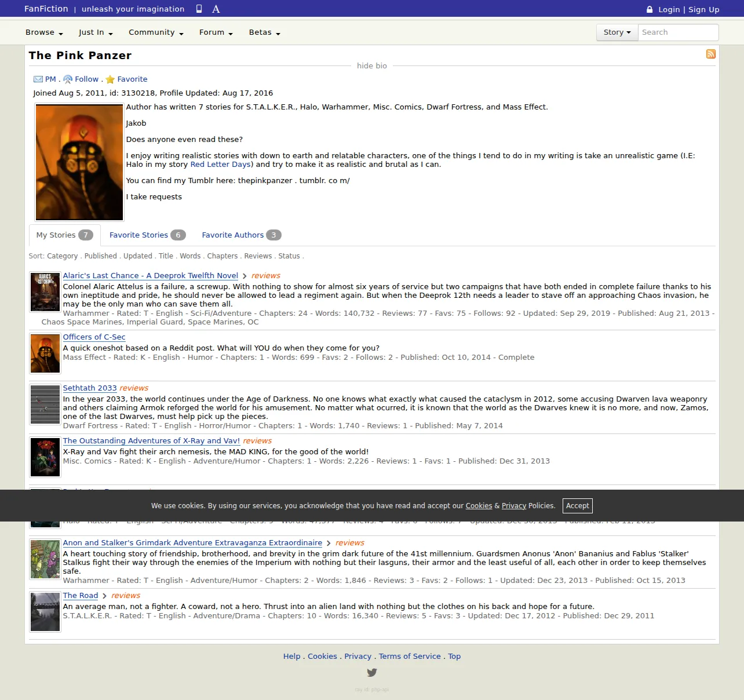The width and height of the screenshot is (744, 700).
Task: Select the My Stories tab
Action: point(65,235)
